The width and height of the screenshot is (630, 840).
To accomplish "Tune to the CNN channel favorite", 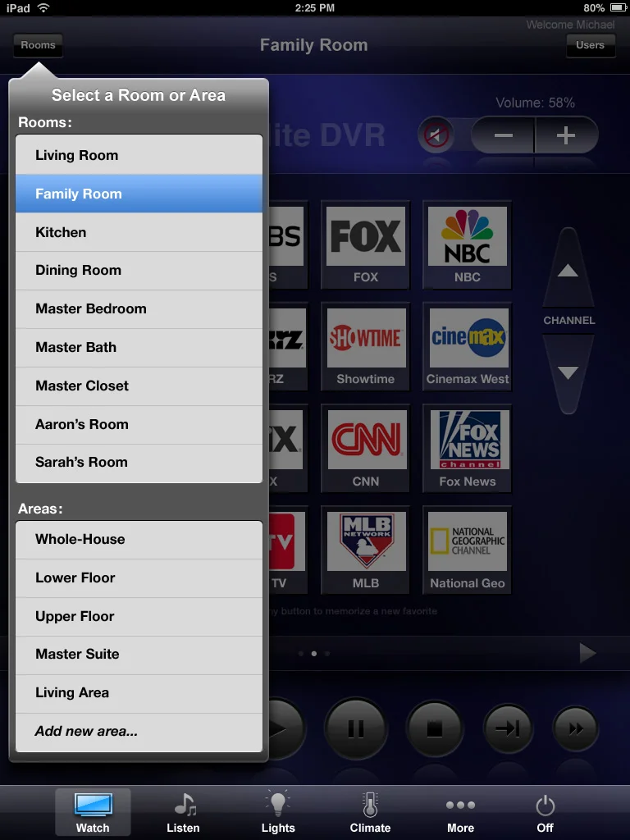I will pyautogui.click(x=365, y=449).
